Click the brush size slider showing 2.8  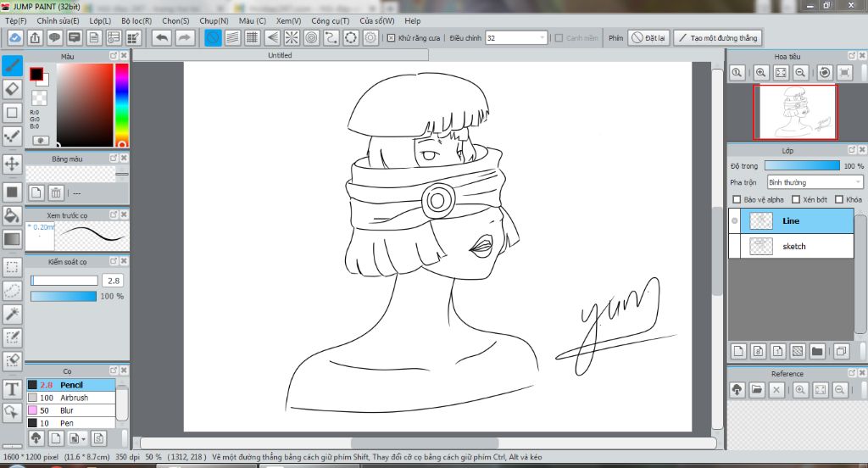point(64,281)
